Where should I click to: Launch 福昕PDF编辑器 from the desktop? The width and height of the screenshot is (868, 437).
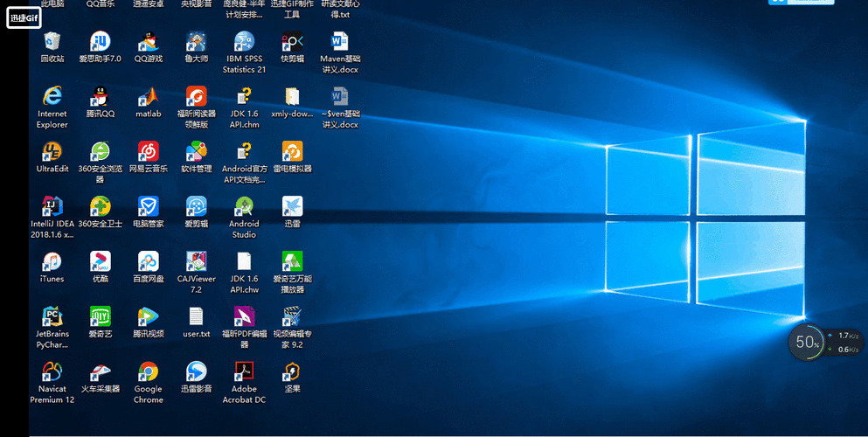pos(244,316)
